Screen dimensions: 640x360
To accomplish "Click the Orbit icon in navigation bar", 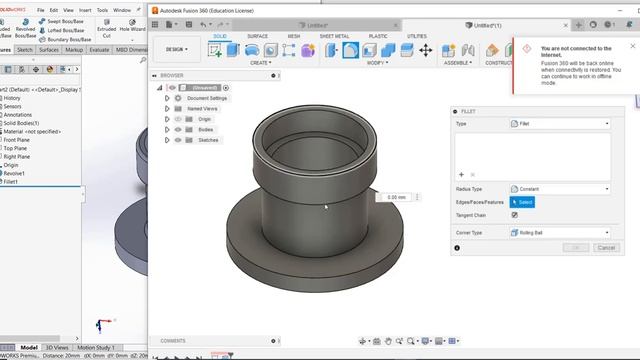I will [362, 341].
